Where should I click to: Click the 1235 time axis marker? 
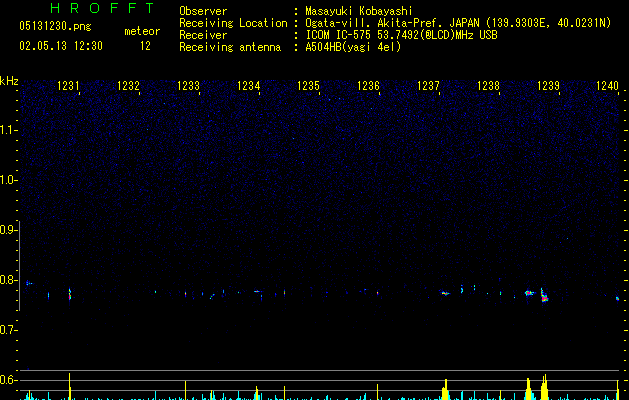[x=308, y=85]
